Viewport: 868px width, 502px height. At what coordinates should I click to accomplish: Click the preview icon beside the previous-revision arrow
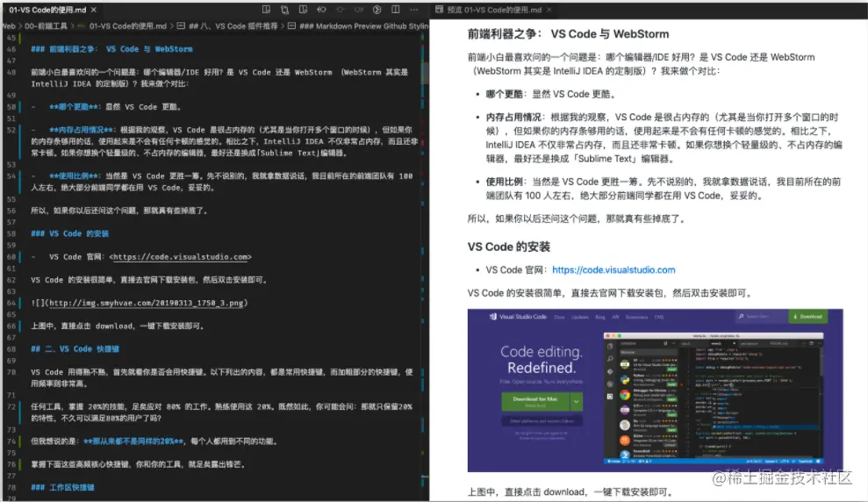coord(303,10)
